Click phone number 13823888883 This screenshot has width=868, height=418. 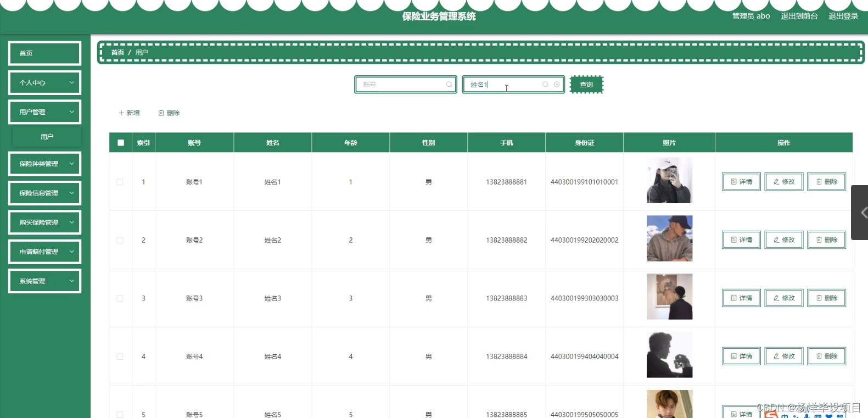click(x=507, y=298)
